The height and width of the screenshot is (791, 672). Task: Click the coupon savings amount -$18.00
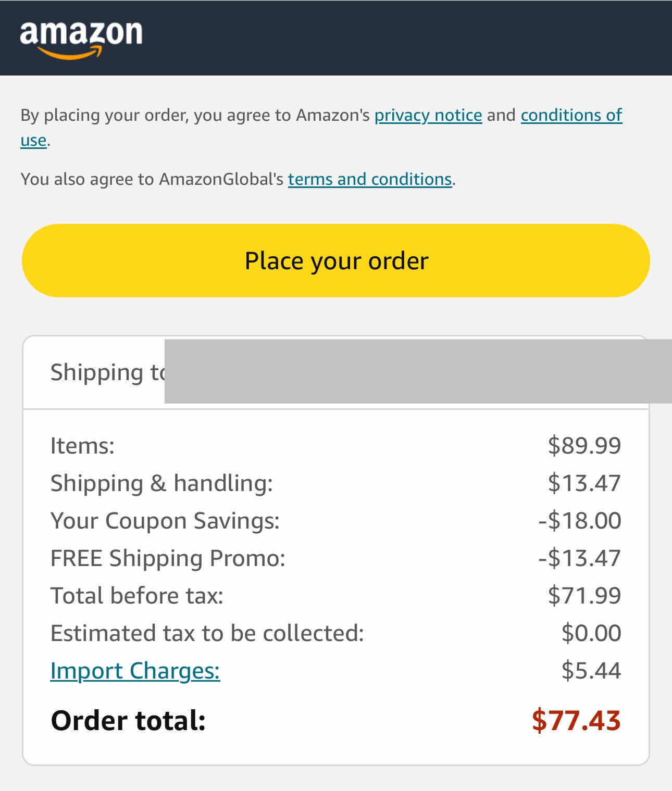point(579,521)
